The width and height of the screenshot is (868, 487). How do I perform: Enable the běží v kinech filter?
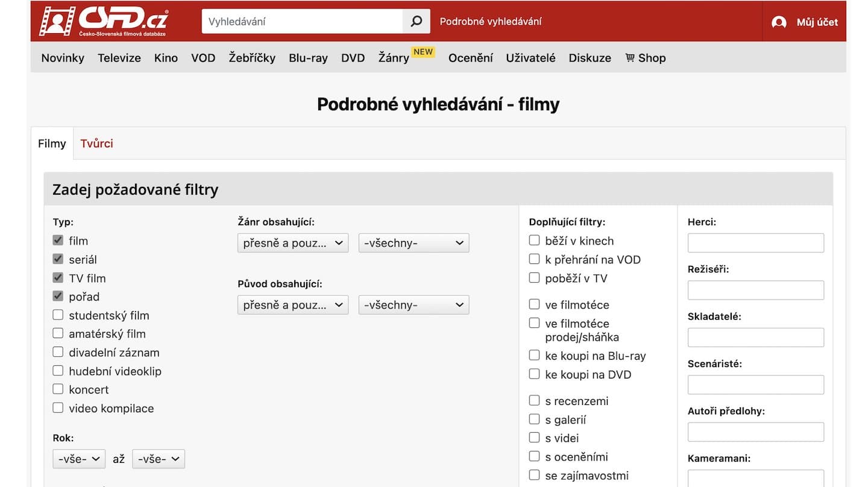tap(534, 240)
